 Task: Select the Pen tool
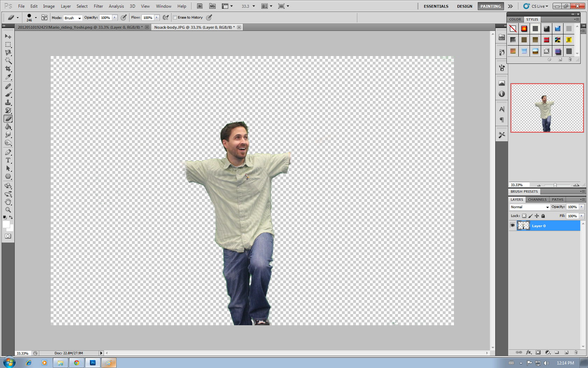[8, 152]
